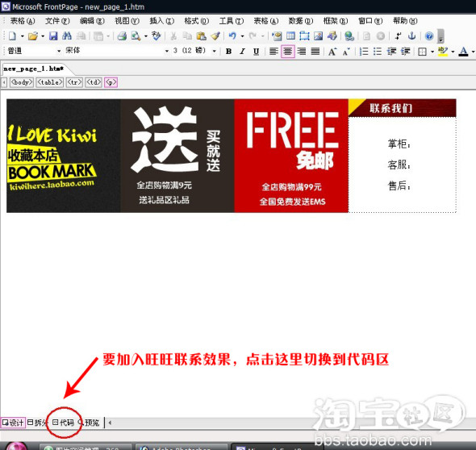Image resolution: width=476 pixels, height=450 pixels.
Task: Insert a picture from file icon
Action: (318, 36)
